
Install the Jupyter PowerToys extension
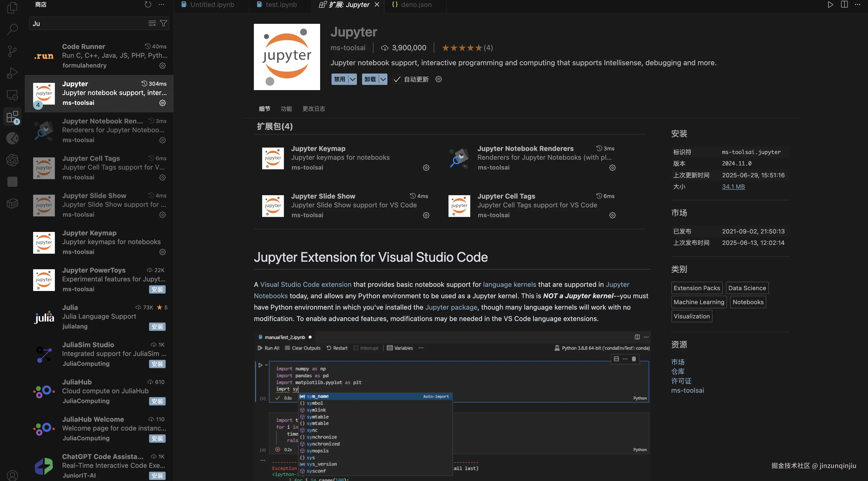[x=157, y=289]
